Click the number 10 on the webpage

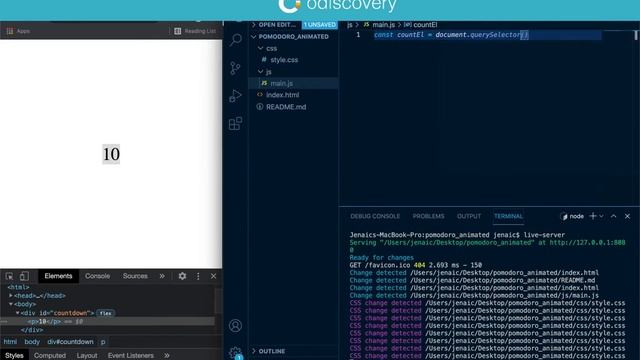[x=111, y=154]
